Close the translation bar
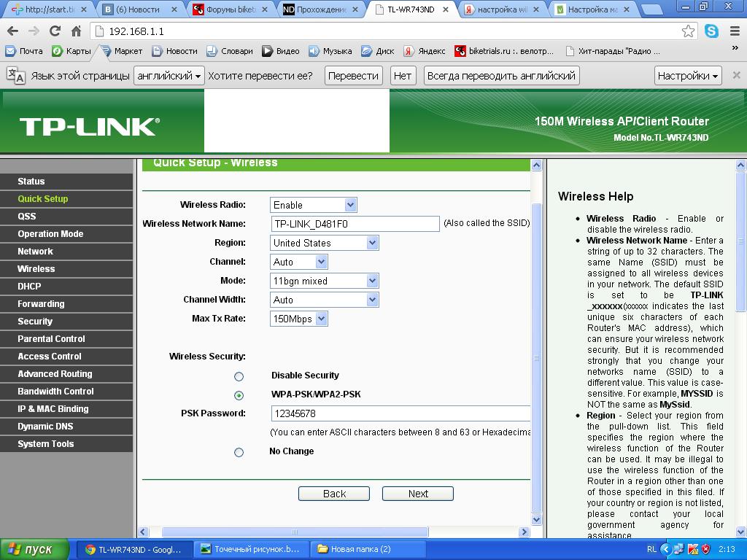 [x=736, y=75]
